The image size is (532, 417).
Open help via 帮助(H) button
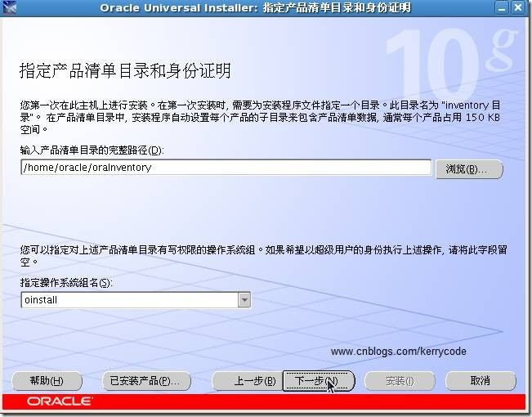47,381
